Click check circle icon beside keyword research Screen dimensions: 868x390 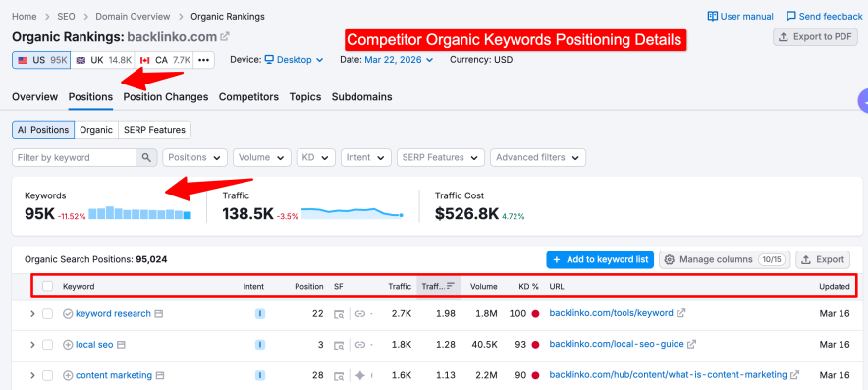pos(68,314)
